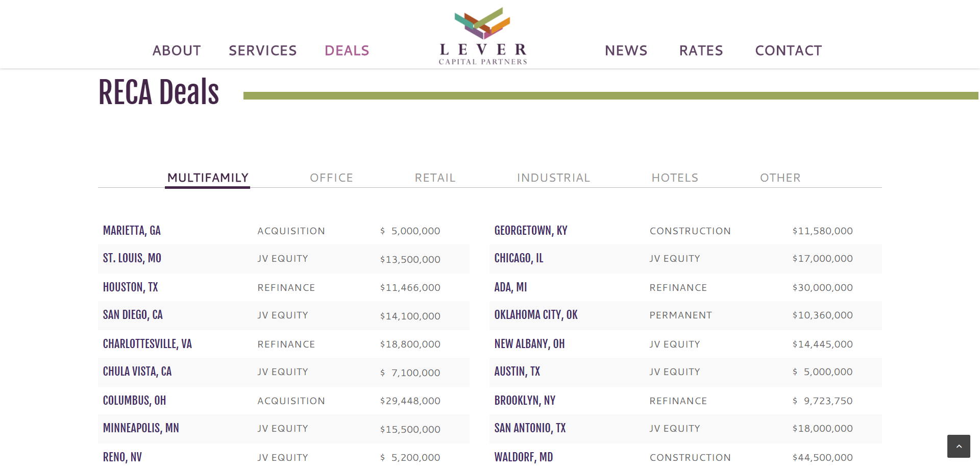Select the Charlottesville, VA deal
This screenshot has height=469, width=980.
coord(147,344)
